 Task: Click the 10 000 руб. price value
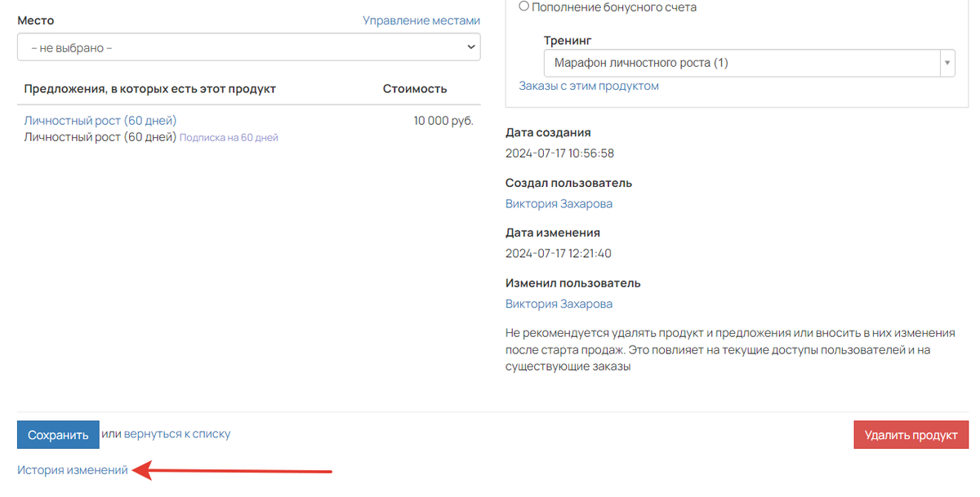443,121
